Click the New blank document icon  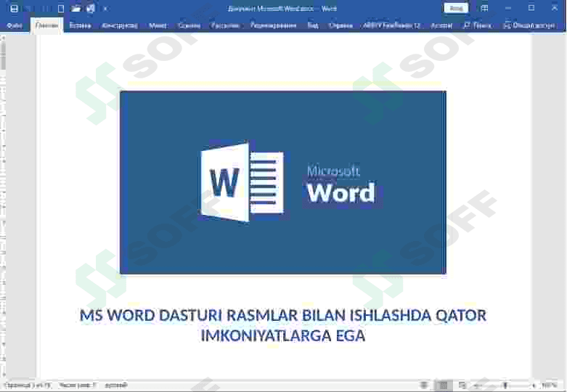(61, 8)
